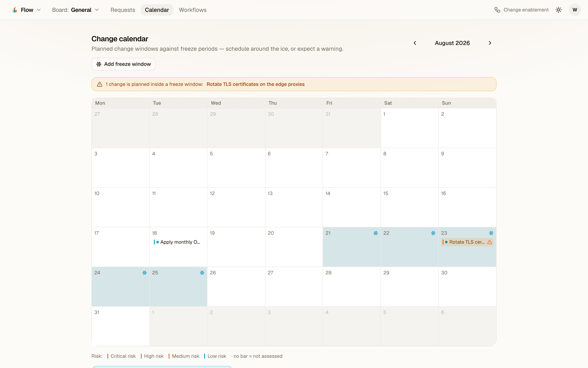Click the August 2026 month label
Image resolution: width=588 pixels, height=368 pixels.
(x=452, y=43)
